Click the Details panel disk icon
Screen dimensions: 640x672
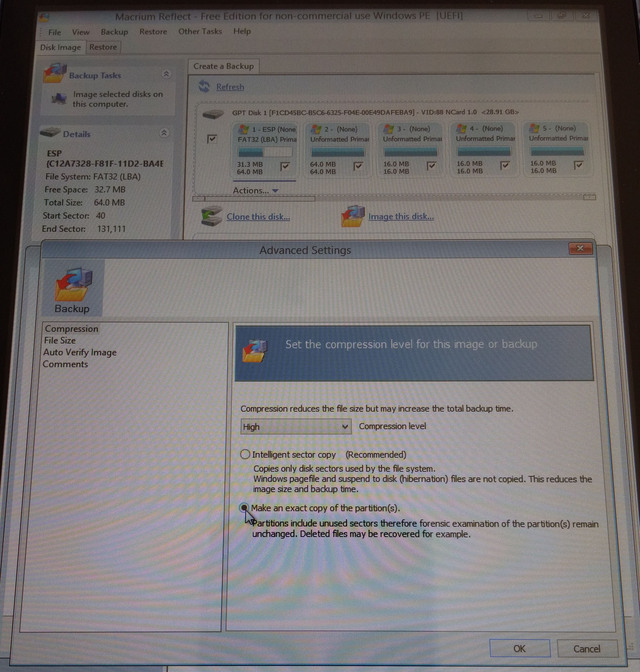click(50, 132)
